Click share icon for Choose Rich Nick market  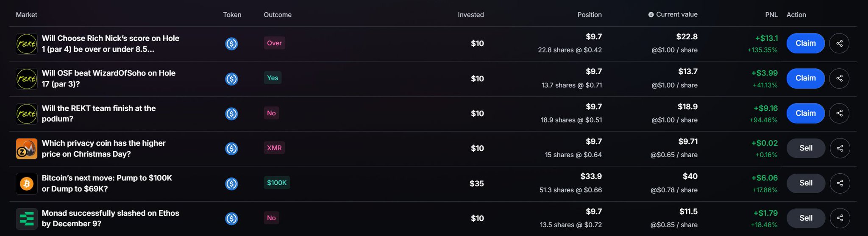tap(839, 43)
